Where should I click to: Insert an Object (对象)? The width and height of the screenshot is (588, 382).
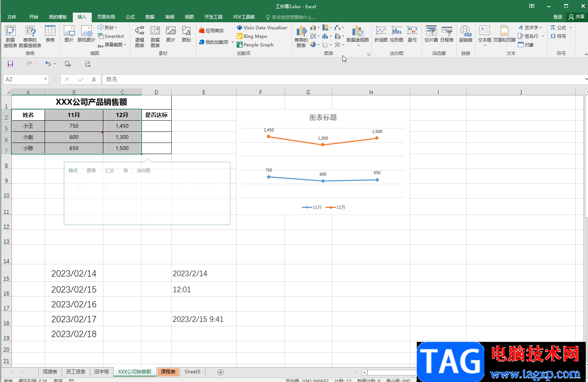[x=526, y=45]
